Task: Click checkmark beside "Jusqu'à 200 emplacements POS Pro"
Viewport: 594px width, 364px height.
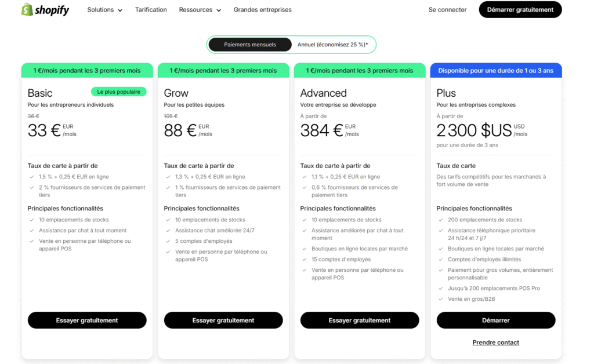Action: 441,289
